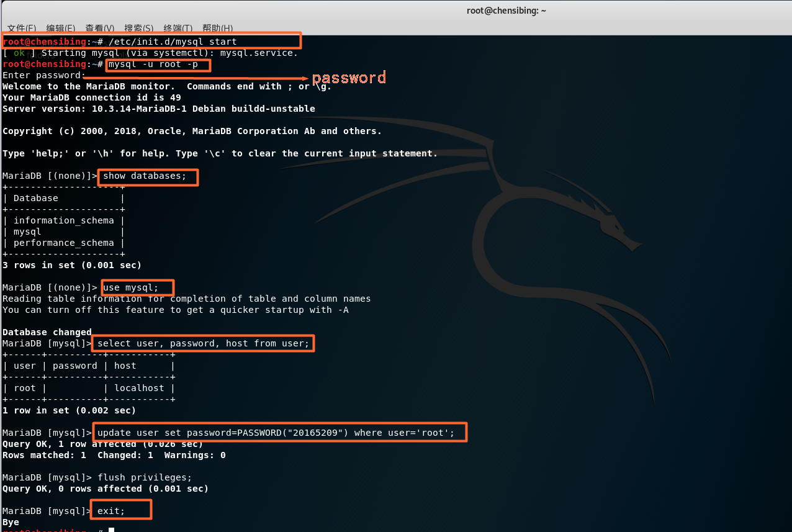The image size is (792, 532).
Task: Click the 'Server version: 10.3.14-MariaDB-1' line
Action: pyautogui.click(x=159, y=109)
